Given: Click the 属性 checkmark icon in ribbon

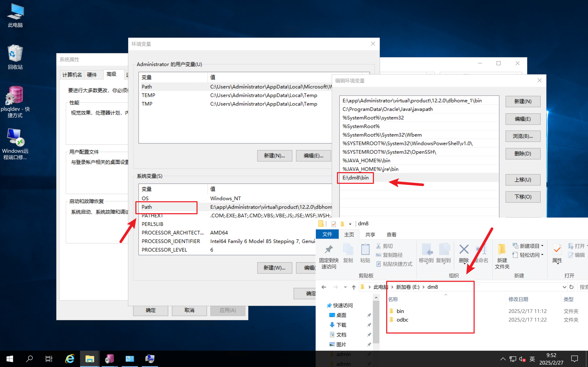Looking at the screenshot, I should 557,253.
